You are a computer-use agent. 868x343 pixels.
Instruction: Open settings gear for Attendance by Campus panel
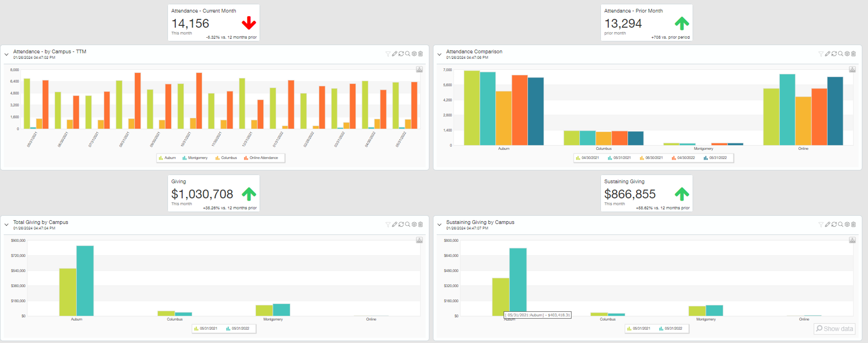414,54
